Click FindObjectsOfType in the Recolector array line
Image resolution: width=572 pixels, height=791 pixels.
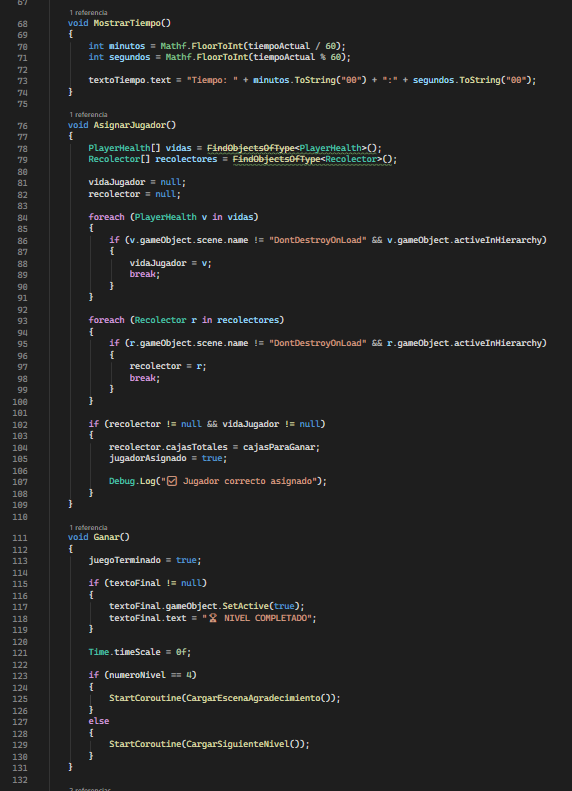(x=276, y=159)
